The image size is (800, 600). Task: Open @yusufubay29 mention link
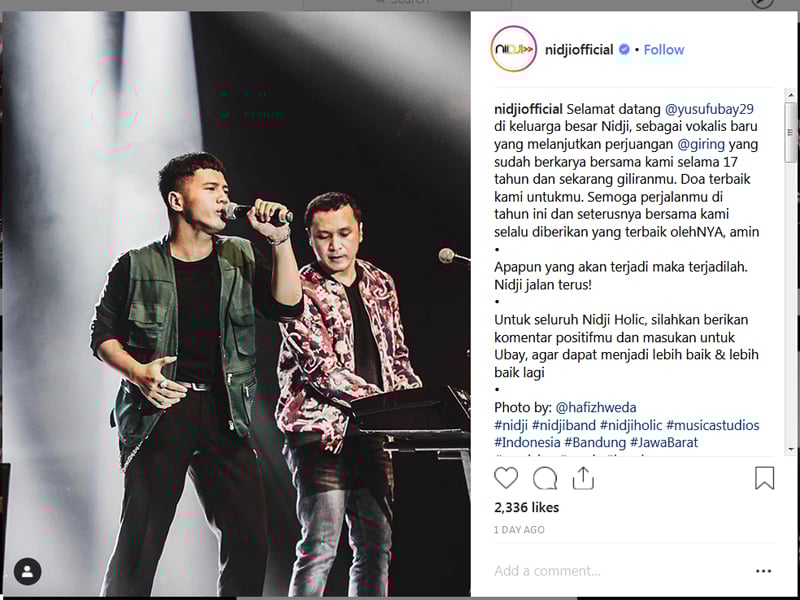709,109
